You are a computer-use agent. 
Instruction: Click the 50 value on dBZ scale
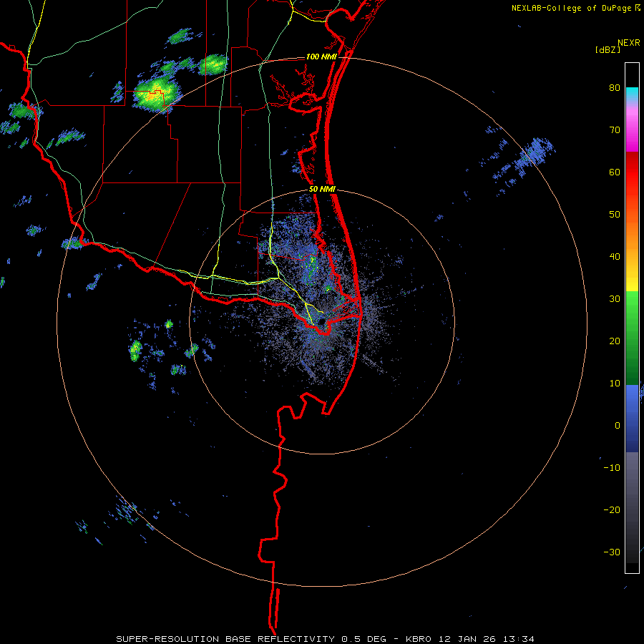coord(615,215)
